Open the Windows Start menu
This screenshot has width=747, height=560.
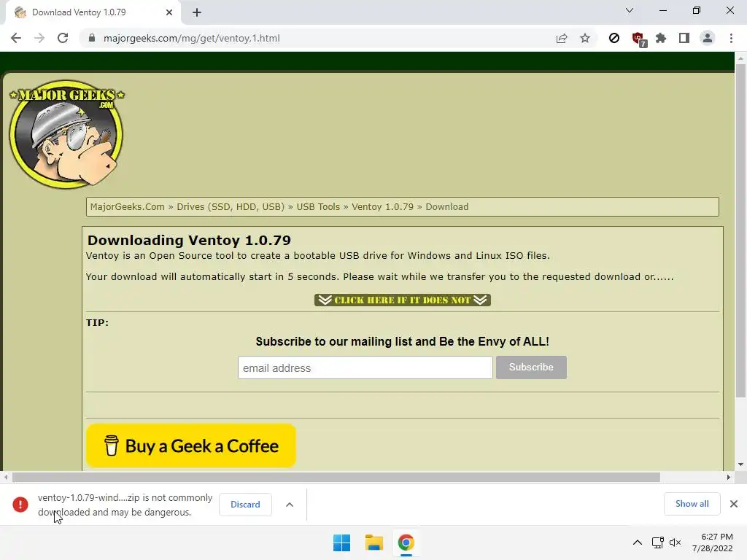pyautogui.click(x=341, y=542)
